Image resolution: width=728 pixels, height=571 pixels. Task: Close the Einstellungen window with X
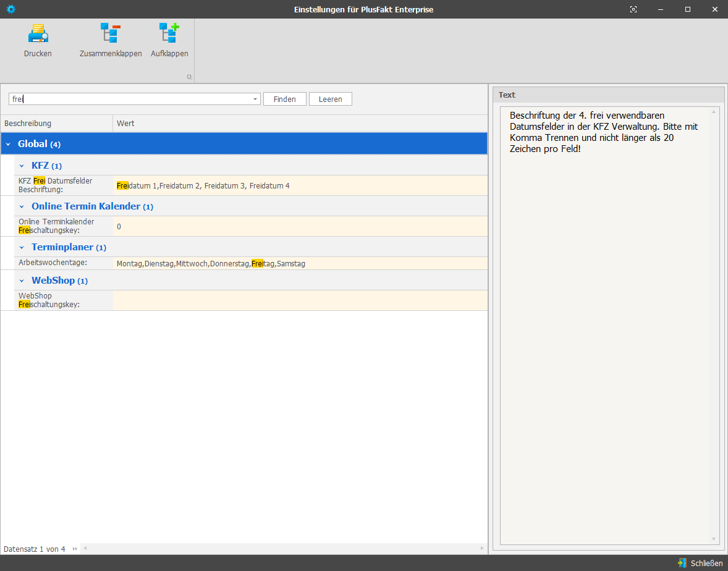coord(714,9)
